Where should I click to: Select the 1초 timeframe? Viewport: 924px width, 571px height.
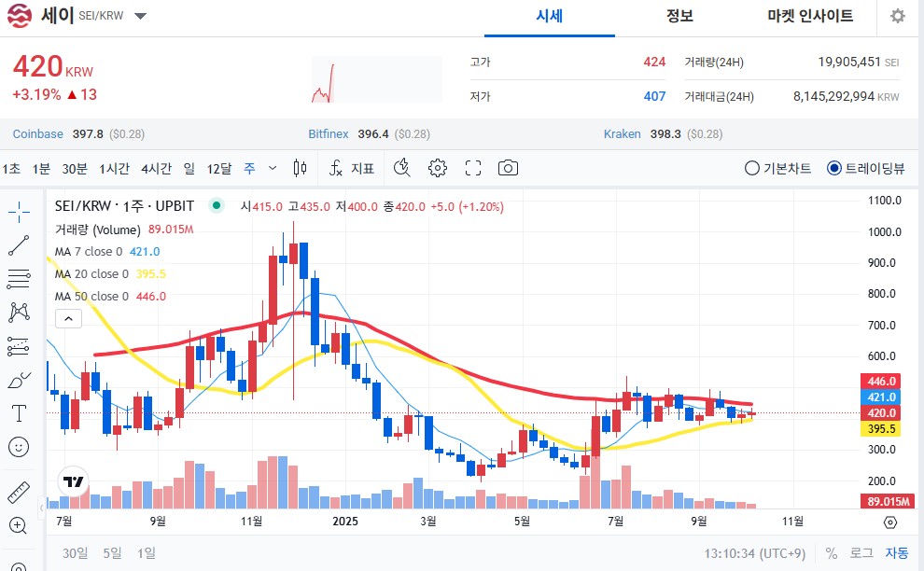pos(11,169)
